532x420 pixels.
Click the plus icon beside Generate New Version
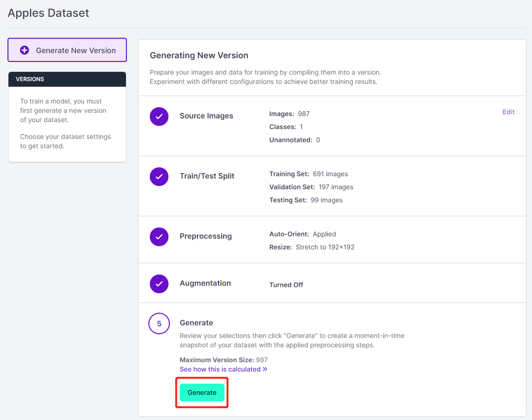25,50
